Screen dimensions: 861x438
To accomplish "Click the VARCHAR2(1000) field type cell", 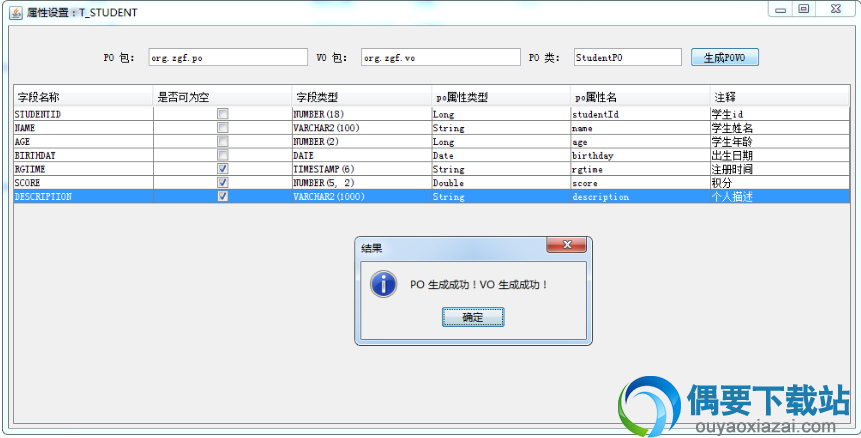I will pos(362,196).
